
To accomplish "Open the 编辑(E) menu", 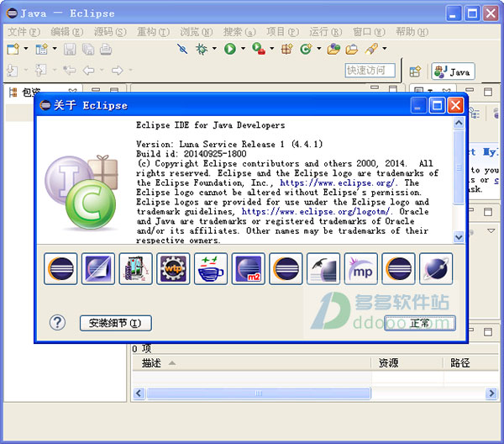I will click(67, 32).
